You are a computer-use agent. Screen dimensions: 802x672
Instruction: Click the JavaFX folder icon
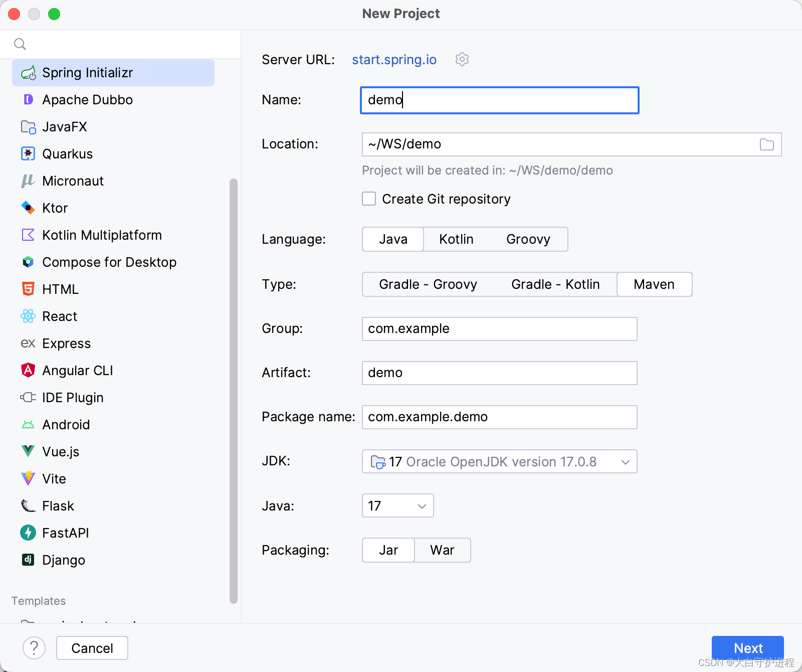28,127
